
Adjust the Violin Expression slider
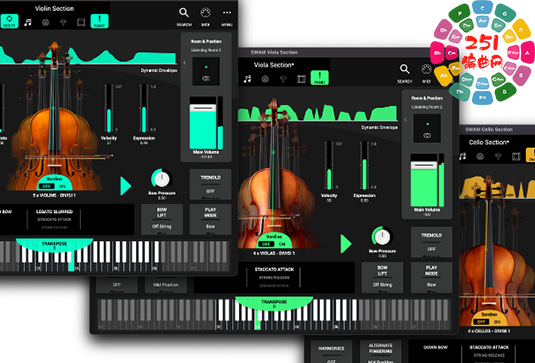click(144, 108)
